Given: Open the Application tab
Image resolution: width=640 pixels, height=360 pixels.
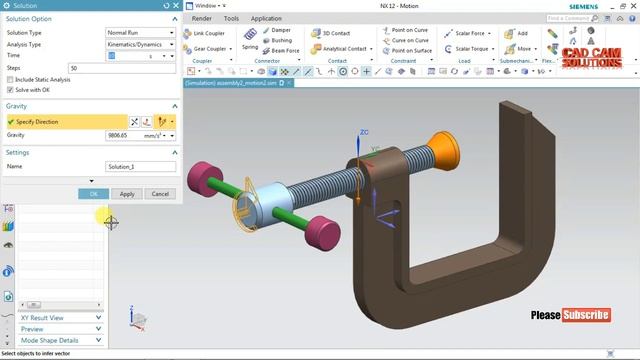Looking at the screenshot, I should [266, 18].
